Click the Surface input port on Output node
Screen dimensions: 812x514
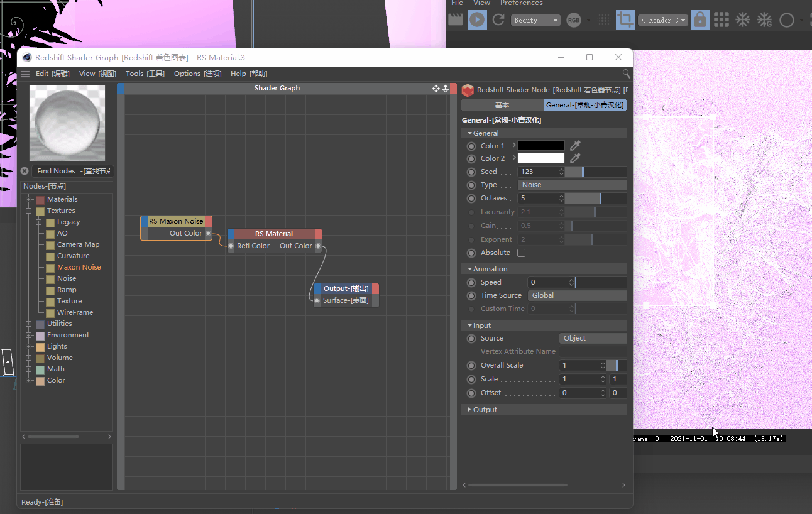pyautogui.click(x=317, y=300)
